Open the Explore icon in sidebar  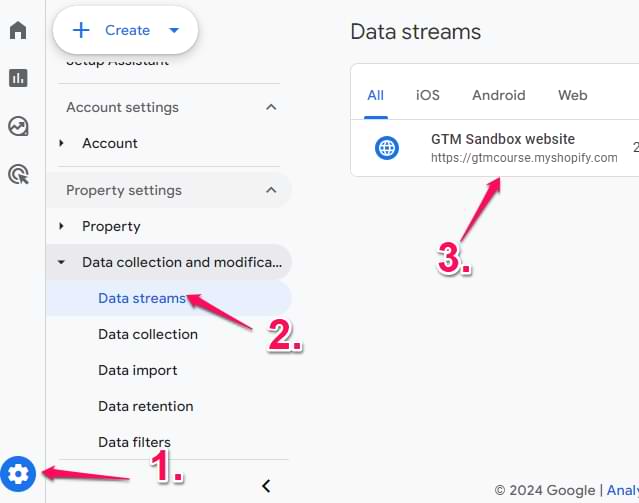(x=18, y=126)
